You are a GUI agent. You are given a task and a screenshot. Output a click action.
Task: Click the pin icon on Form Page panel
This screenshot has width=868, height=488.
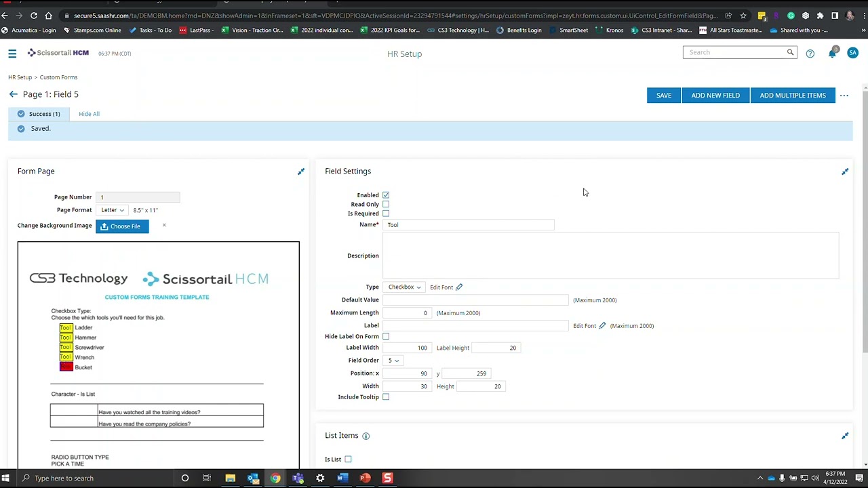click(301, 171)
